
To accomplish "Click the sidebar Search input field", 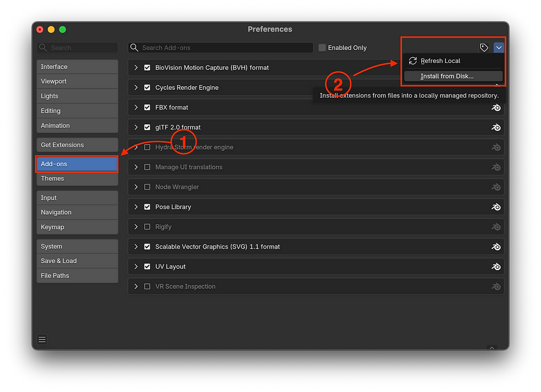I will click(x=77, y=47).
